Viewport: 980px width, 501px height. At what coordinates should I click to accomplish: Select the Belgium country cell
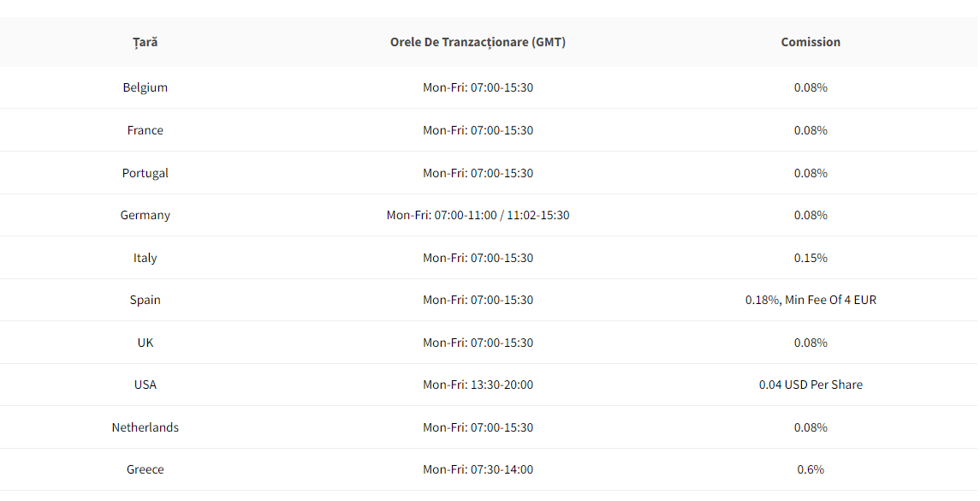tap(145, 87)
